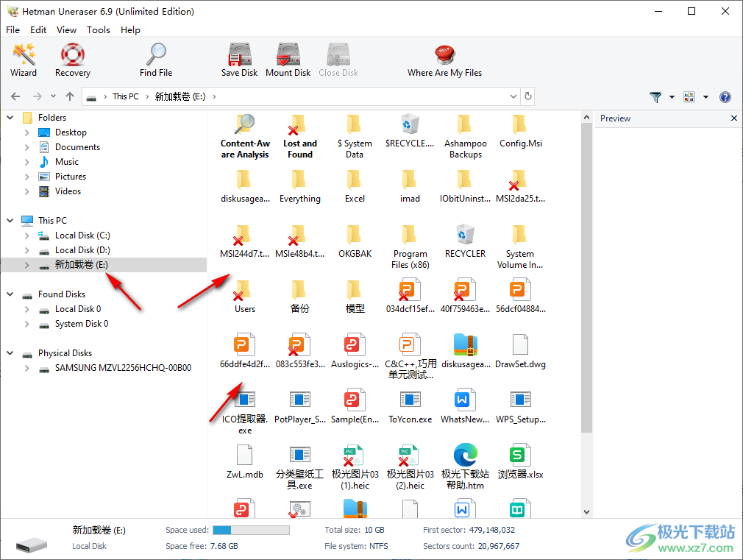Open the Find File search tool
The image size is (743, 560).
156,60
